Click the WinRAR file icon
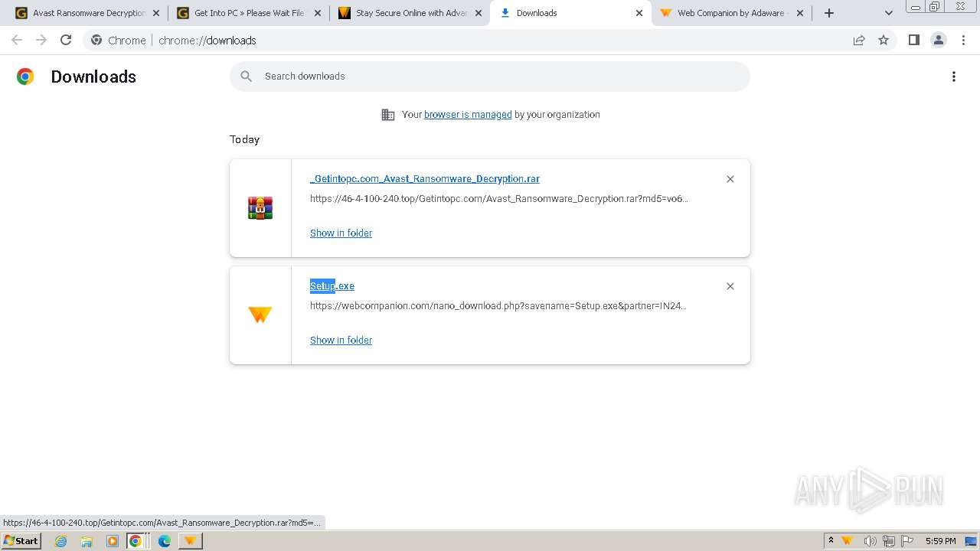The width and height of the screenshot is (980, 551). [260, 208]
